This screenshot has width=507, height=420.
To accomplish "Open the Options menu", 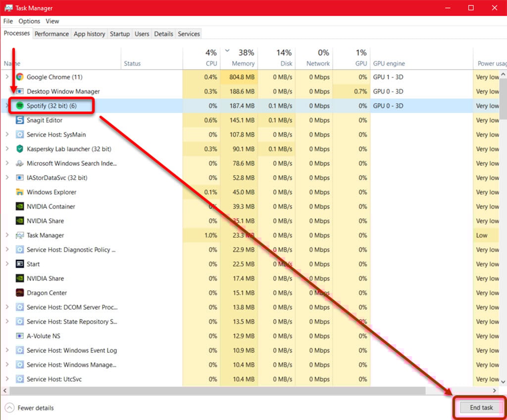I will point(29,21).
